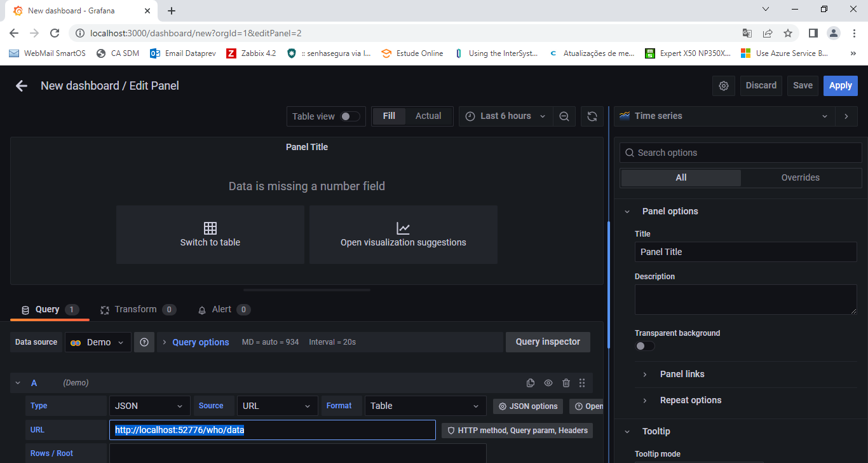Delete query A with the trash icon
The image size is (868, 463).
click(566, 383)
